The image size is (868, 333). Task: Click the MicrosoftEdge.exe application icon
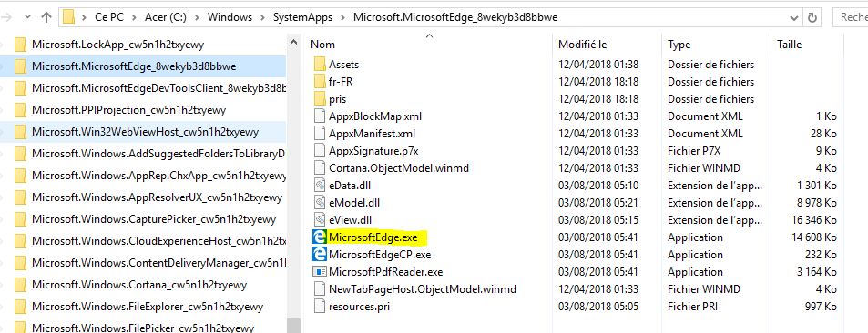(320, 237)
